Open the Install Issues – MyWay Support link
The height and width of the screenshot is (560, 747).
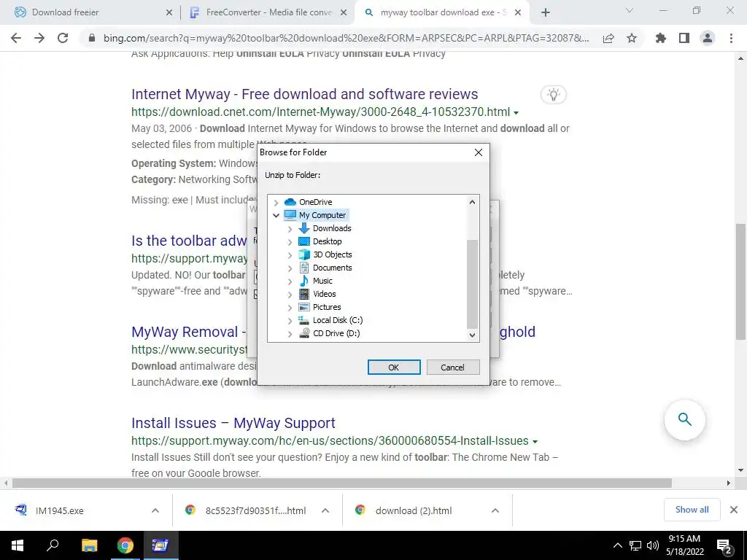233,423
